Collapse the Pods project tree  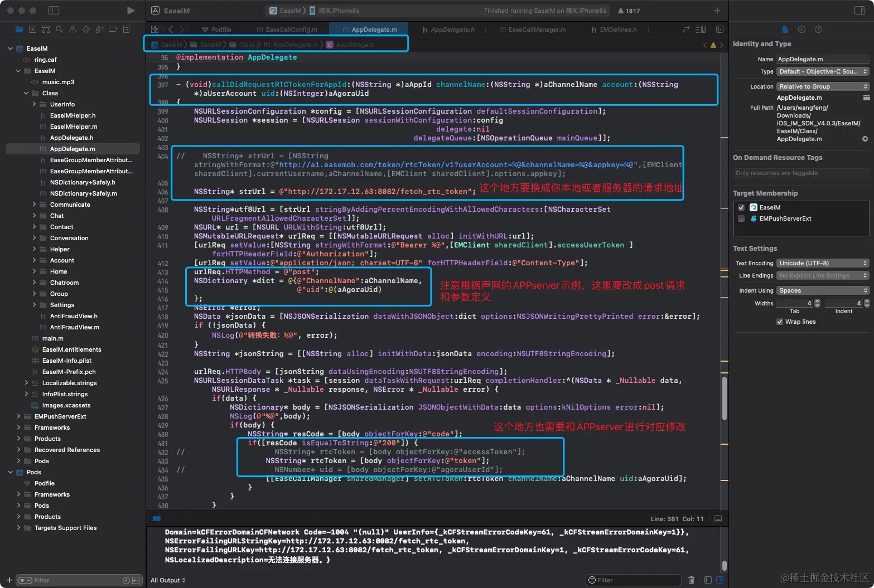point(11,472)
